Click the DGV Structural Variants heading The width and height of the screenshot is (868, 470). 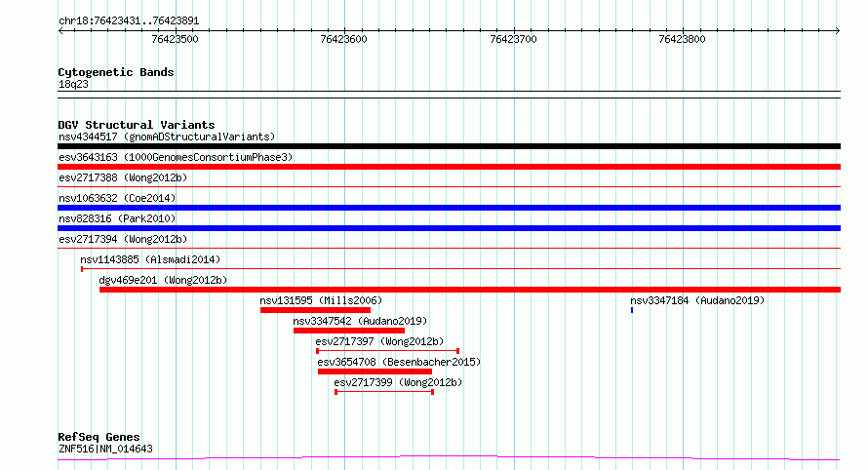point(137,125)
